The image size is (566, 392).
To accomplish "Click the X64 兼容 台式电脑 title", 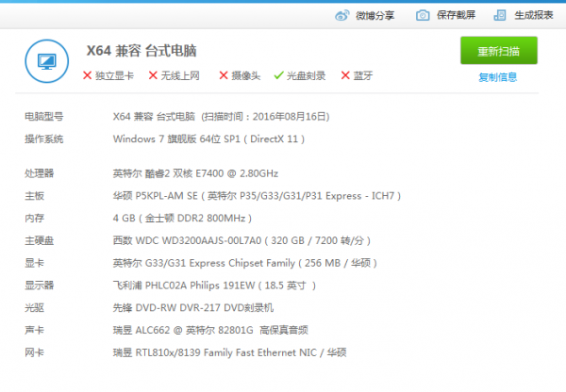I will 141,51.
